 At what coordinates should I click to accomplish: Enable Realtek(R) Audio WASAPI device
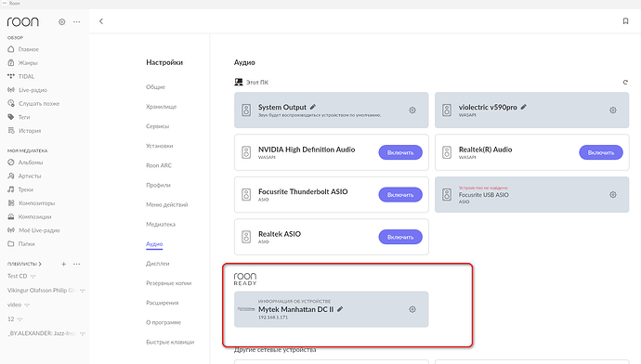(x=601, y=152)
